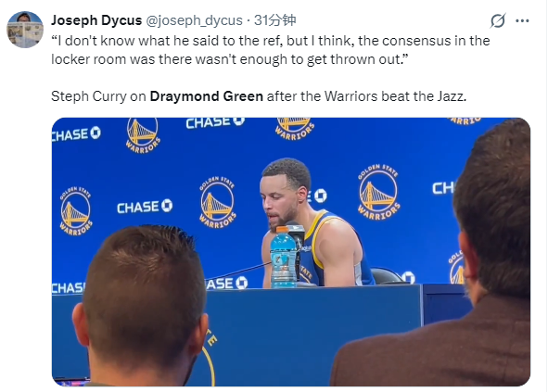548x392 pixels.
Task: Click the Golden State Warriors logo right of player
Action: point(378,192)
